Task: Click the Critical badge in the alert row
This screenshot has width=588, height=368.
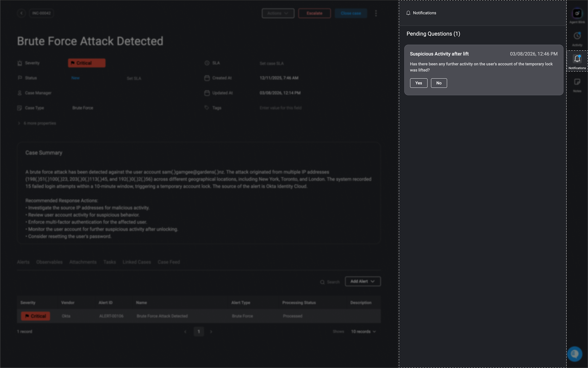Action: [x=36, y=316]
